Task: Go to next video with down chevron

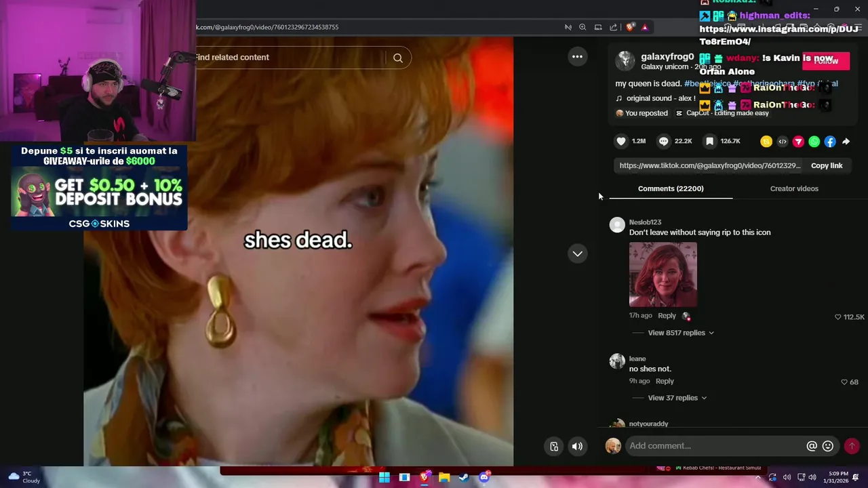Action: pos(577,253)
